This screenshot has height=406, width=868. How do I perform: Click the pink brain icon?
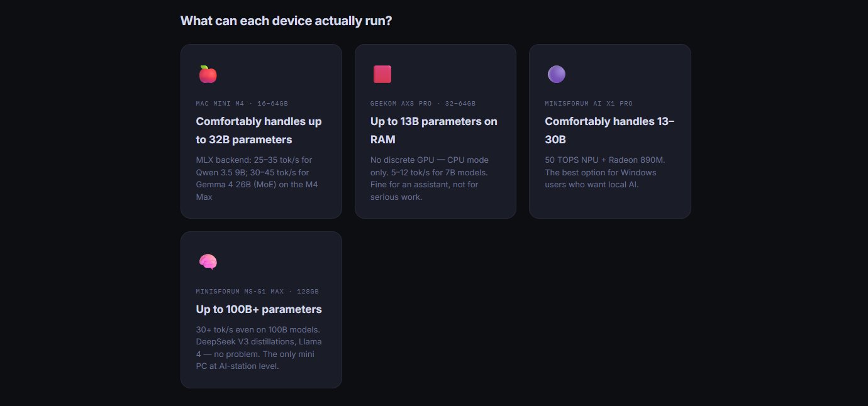[208, 261]
